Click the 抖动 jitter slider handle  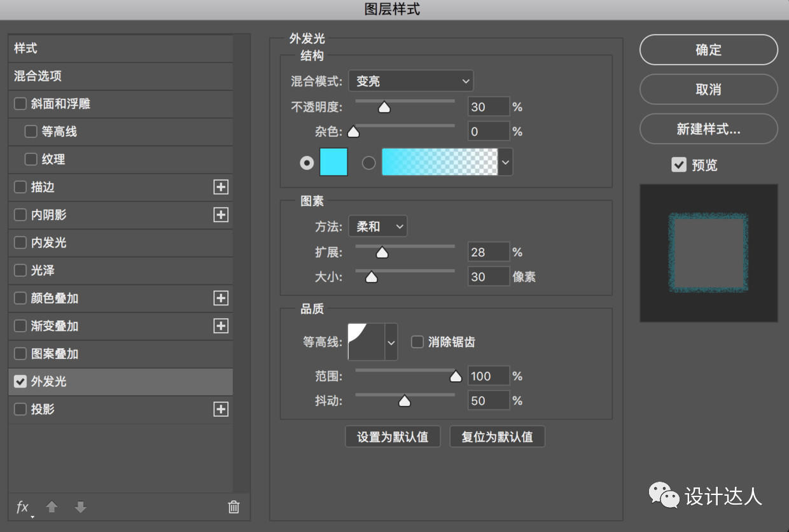click(405, 402)
